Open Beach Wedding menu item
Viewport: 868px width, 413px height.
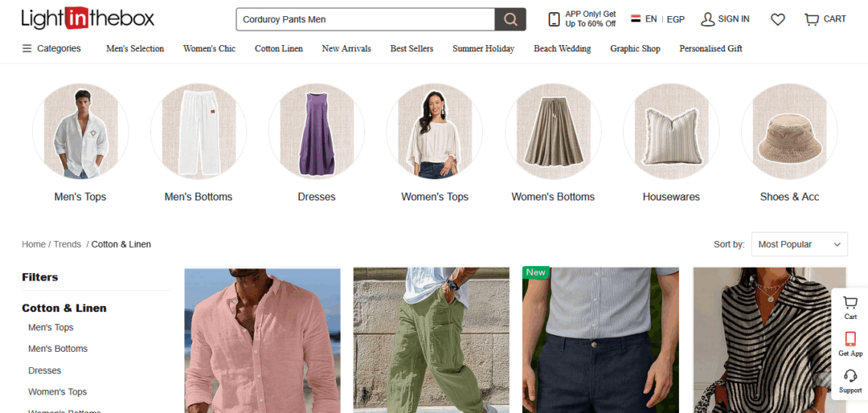(563, 49)
